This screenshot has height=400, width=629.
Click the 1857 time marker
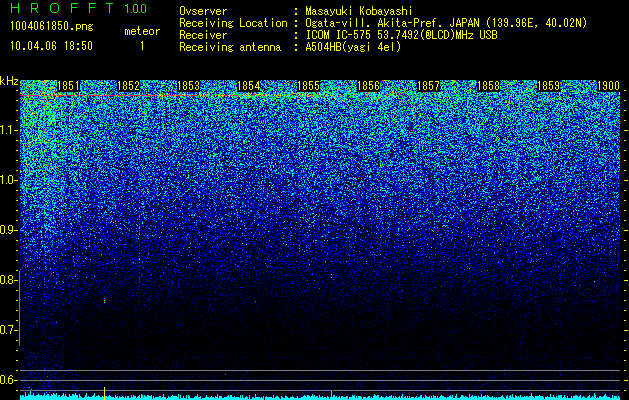click(428, 86)
